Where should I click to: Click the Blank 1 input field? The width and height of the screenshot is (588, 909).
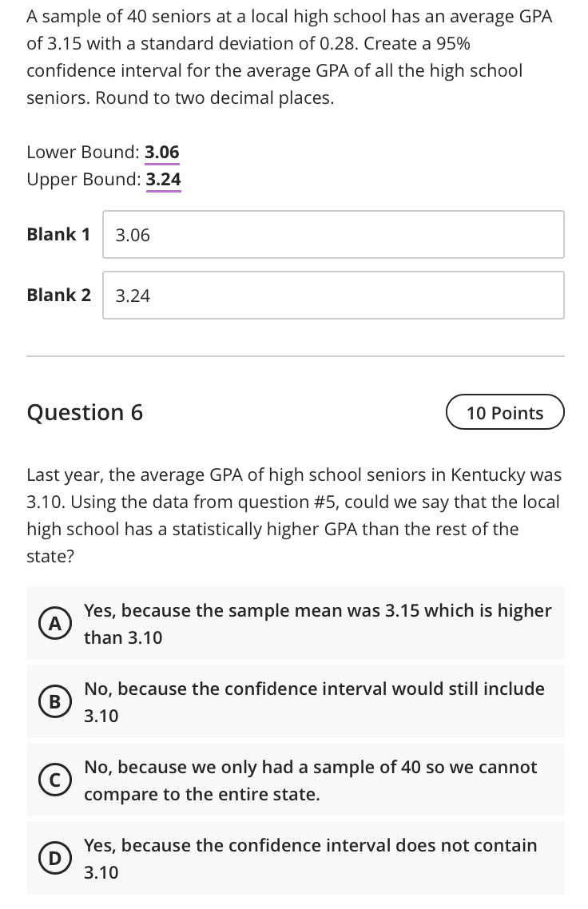333,235
